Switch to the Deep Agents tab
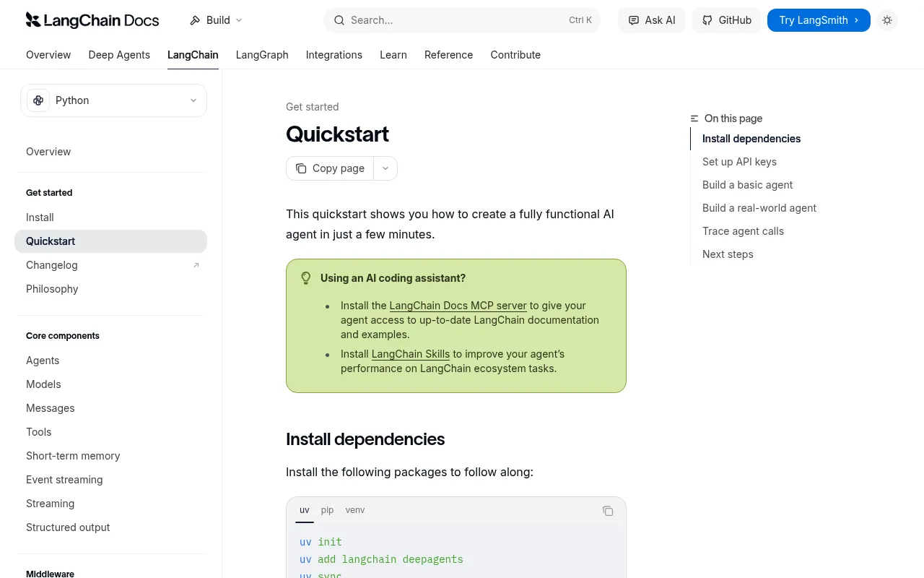The width and height of the screenshot is (924, 578). point(119,55)
